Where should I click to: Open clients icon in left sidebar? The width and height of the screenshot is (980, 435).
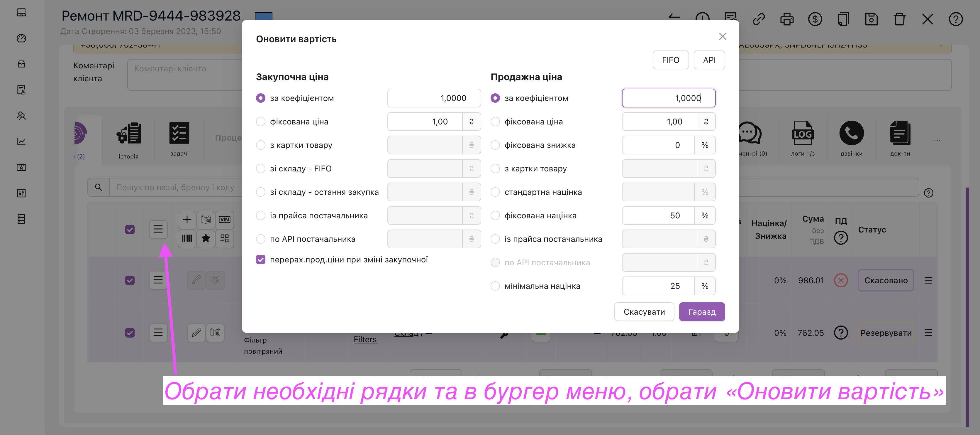tap(21, 116)
